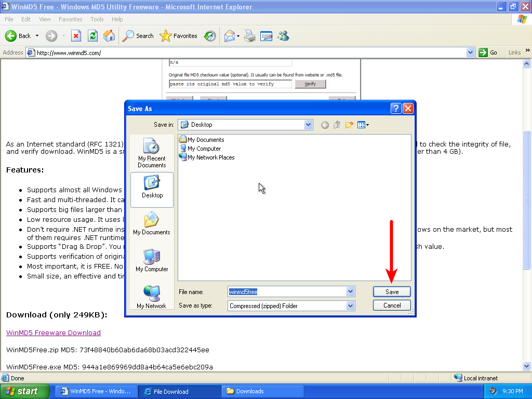Open the Mail button dropdown arrow

(x=238, y=36)
